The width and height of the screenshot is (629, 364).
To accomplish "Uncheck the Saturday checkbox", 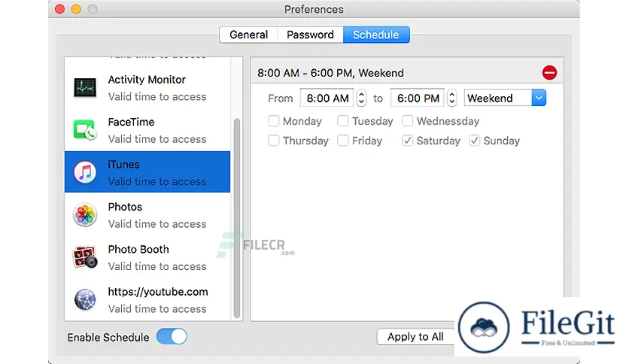I will 407,141.
